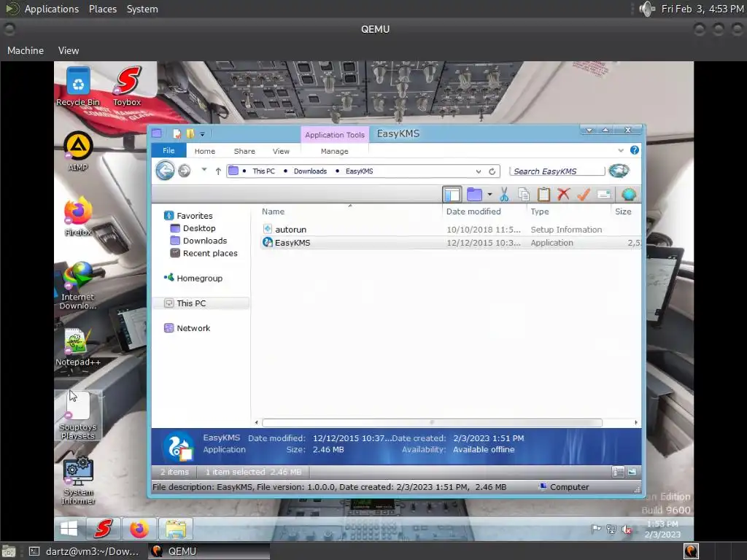Click the Toybox taskbar button in the guest

(104, 528)
